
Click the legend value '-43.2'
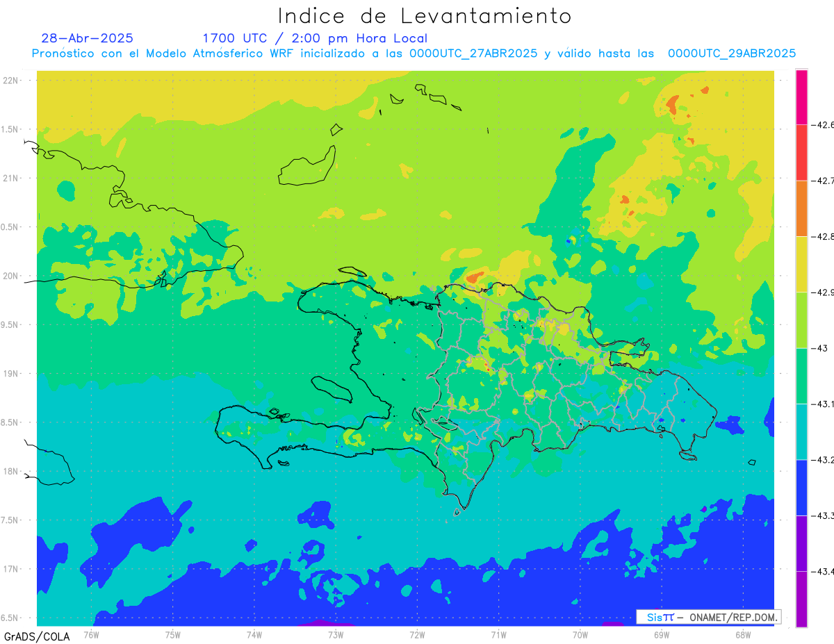[823, 460]
